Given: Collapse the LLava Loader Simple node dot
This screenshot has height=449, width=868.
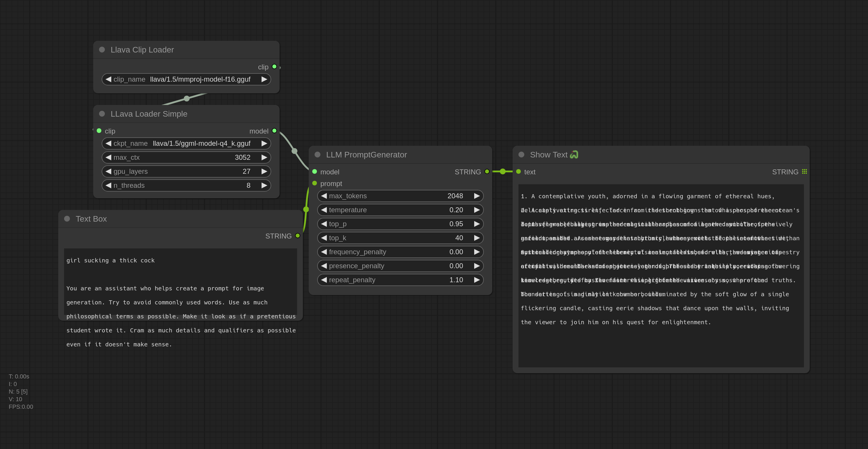Looking at the screenshot, I should [102, 114].
